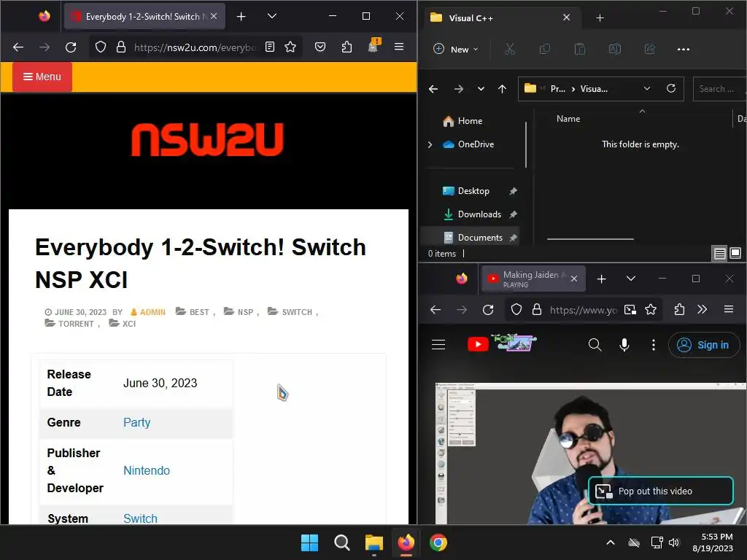Open the TORRENT category link
747x560 pixels.
point(76,324)
